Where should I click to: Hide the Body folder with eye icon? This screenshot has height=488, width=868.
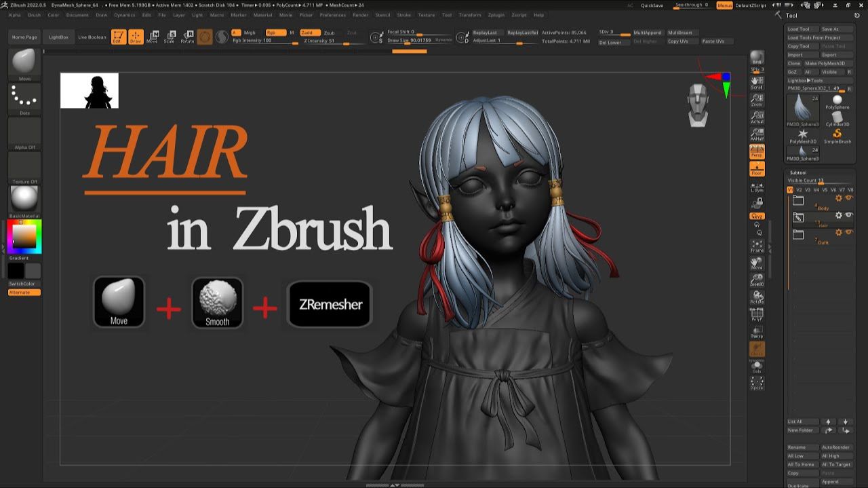point(848,198)
